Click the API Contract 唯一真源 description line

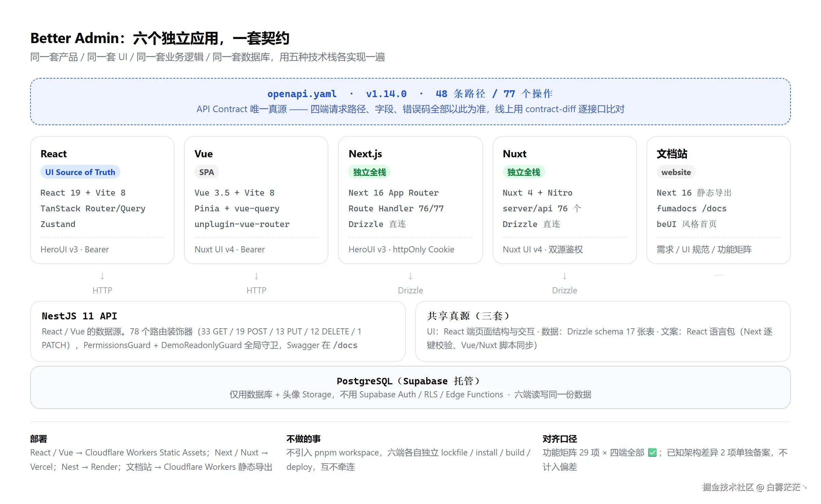(410, 109)
